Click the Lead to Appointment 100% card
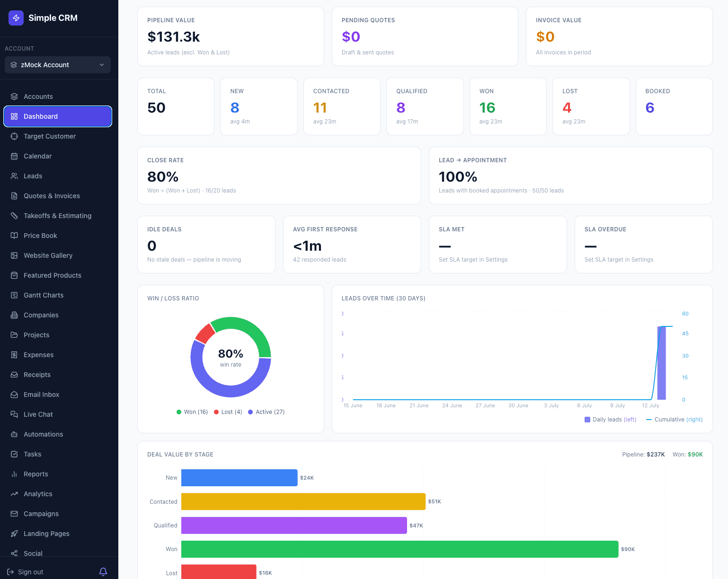 [571, 175]
